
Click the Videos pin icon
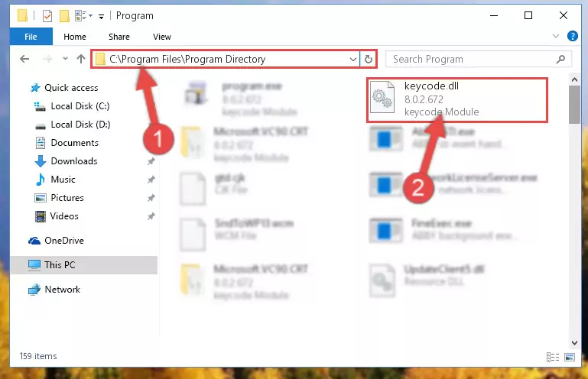[x=151, y=216]
